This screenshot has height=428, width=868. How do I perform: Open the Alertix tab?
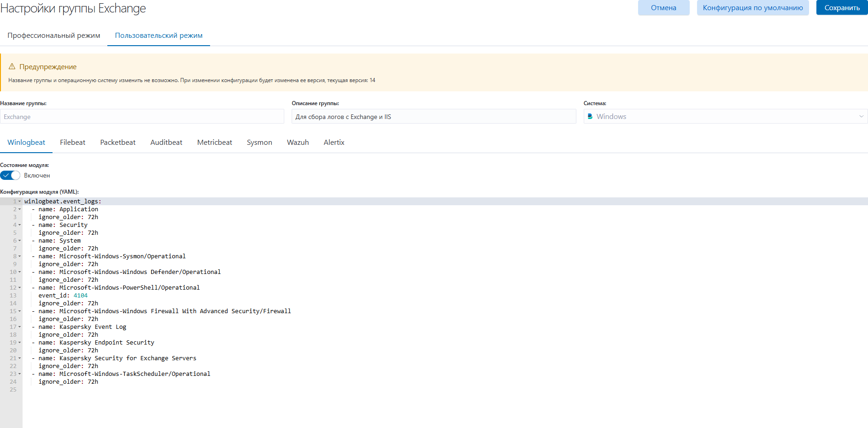click(x=334, y=143)
